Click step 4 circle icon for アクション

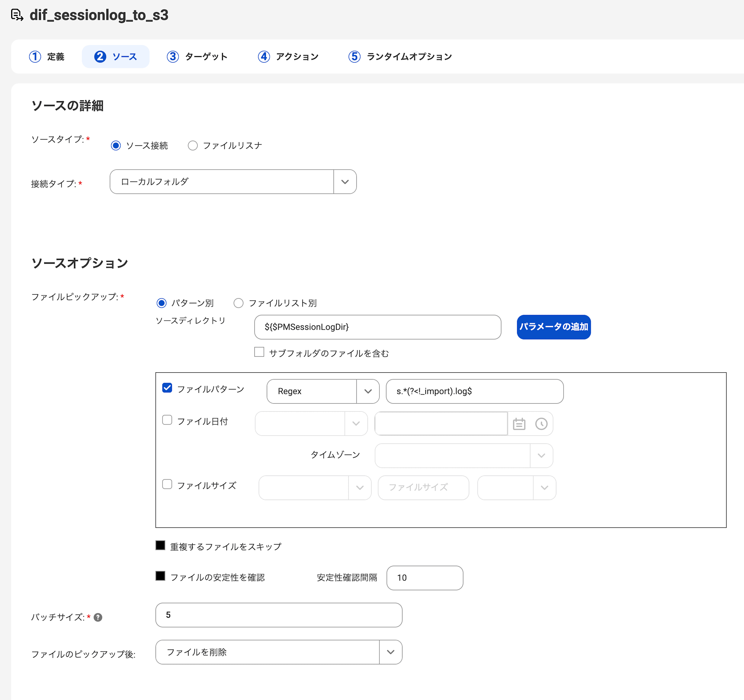tap(264, 57)
